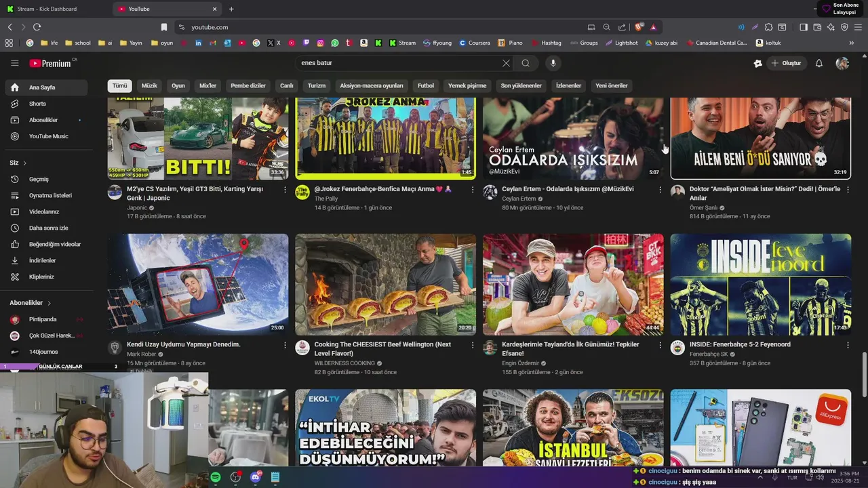Screen dimensions: 868x488
Task: Open options menu for the Ömer Şanlı video
Action: coord(848,190)
